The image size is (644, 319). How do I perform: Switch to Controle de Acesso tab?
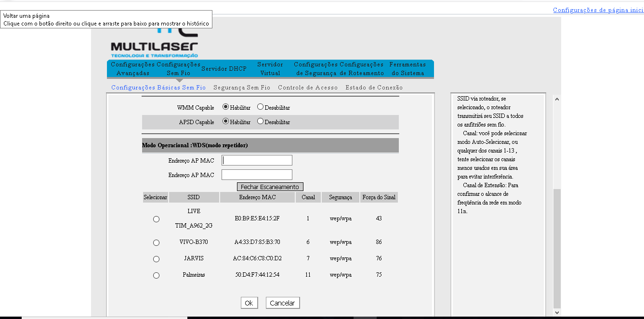[x=308, y=88]
